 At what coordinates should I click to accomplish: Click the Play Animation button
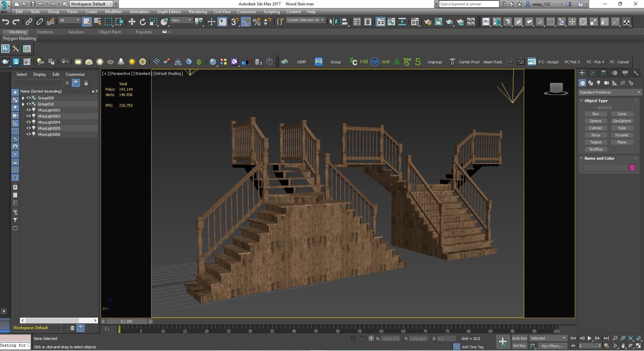[589, 338]
